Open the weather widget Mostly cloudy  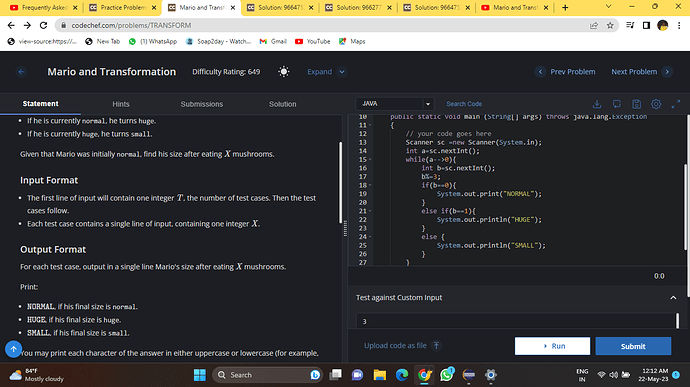click(x=36, y=375)
